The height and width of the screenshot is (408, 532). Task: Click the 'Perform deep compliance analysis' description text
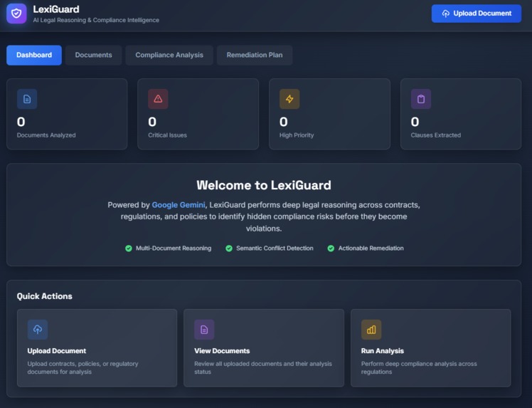pyautogui.click(x=419, y=367)
